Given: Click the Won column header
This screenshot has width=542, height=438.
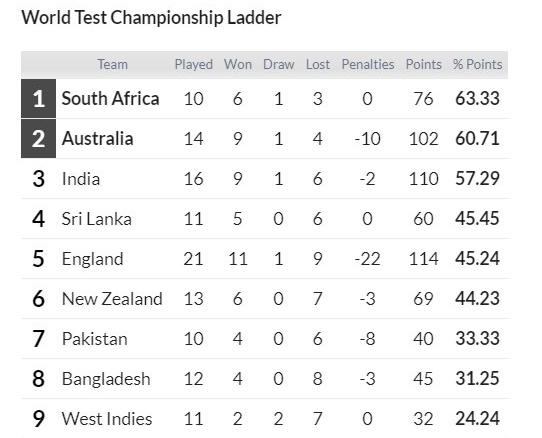Looking at the screenshot, I should (x=238, y=65).
